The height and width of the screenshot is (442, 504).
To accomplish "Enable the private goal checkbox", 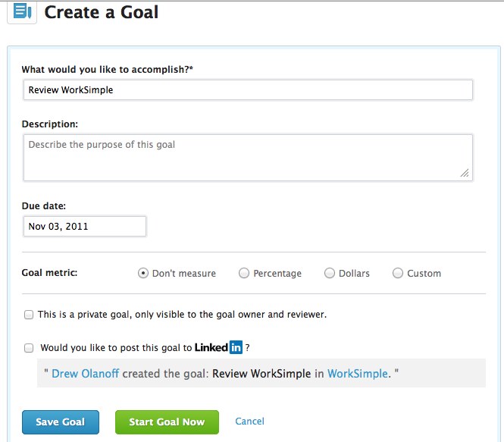I will tap(29, 314).
